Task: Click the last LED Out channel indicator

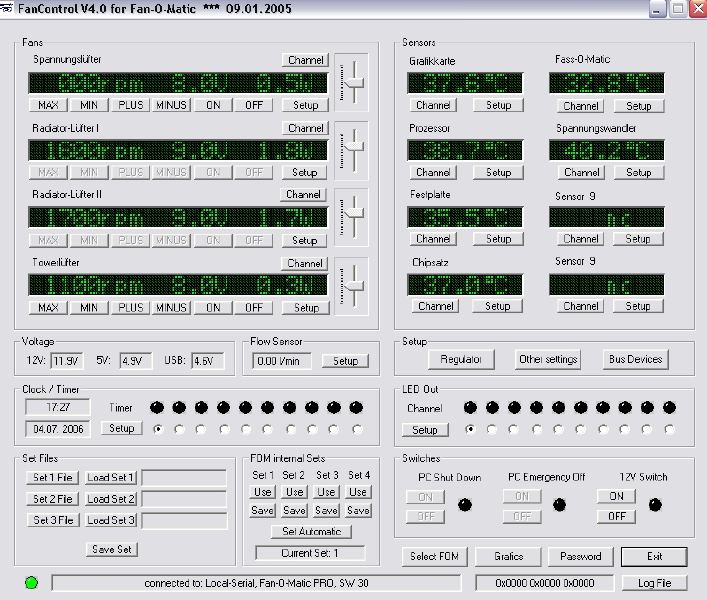Action: (670, 408)
